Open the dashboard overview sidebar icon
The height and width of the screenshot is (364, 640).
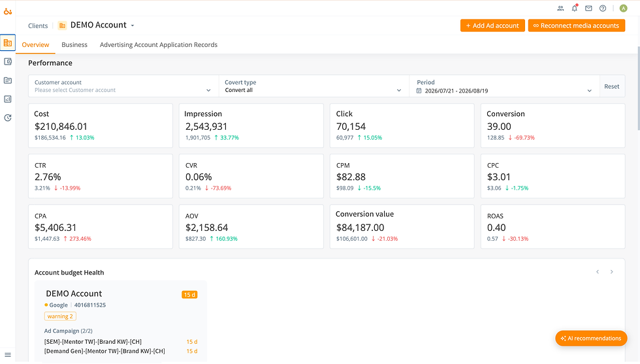coord(8,42)
